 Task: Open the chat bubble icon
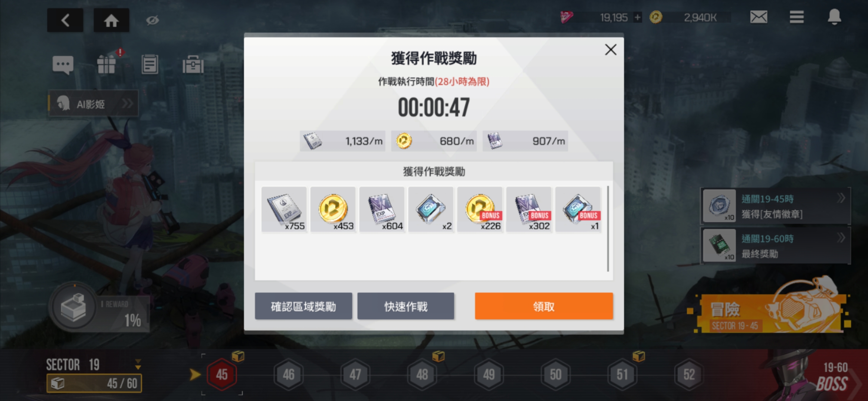(63, 65)
